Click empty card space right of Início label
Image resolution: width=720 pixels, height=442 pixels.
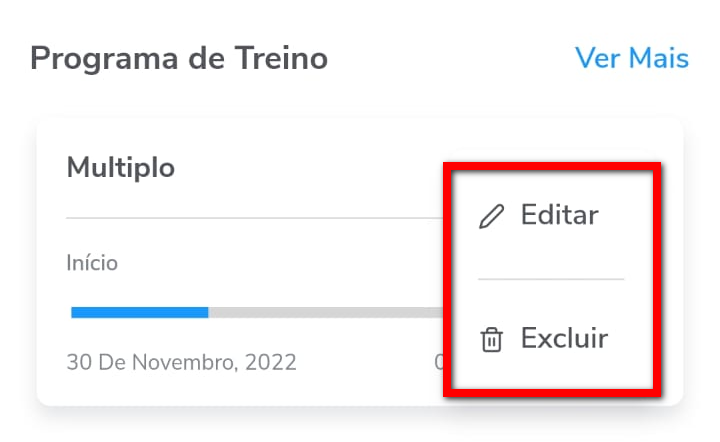coord(280,264)
